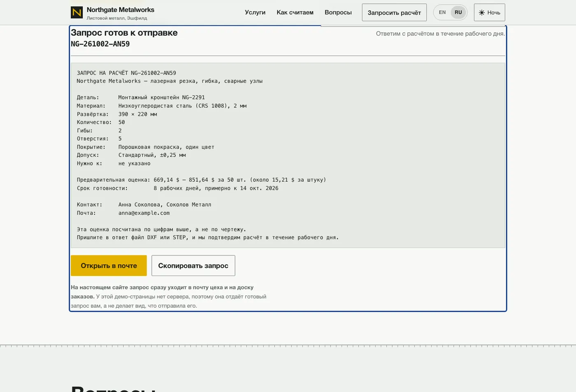Click the tagline Листовой металл, Шэффилд
Screen dimensions: 576x392
coord(117,18)
